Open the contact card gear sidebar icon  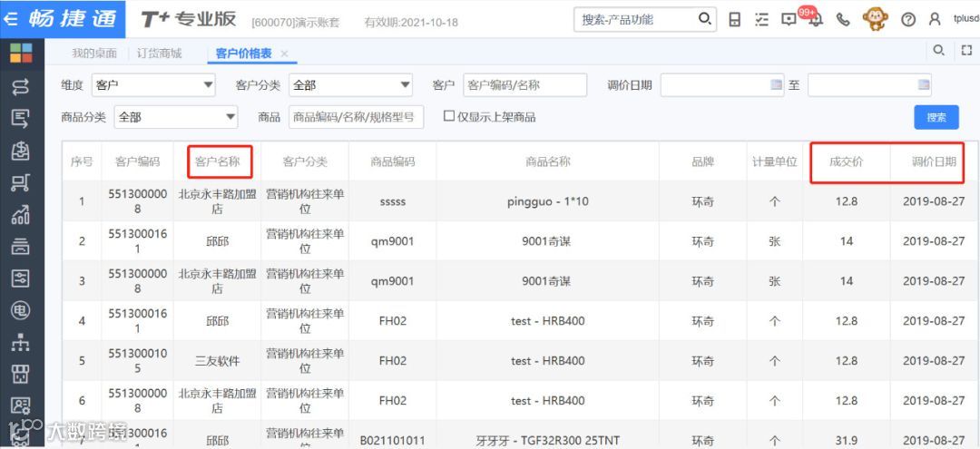(x=21, y=405)
